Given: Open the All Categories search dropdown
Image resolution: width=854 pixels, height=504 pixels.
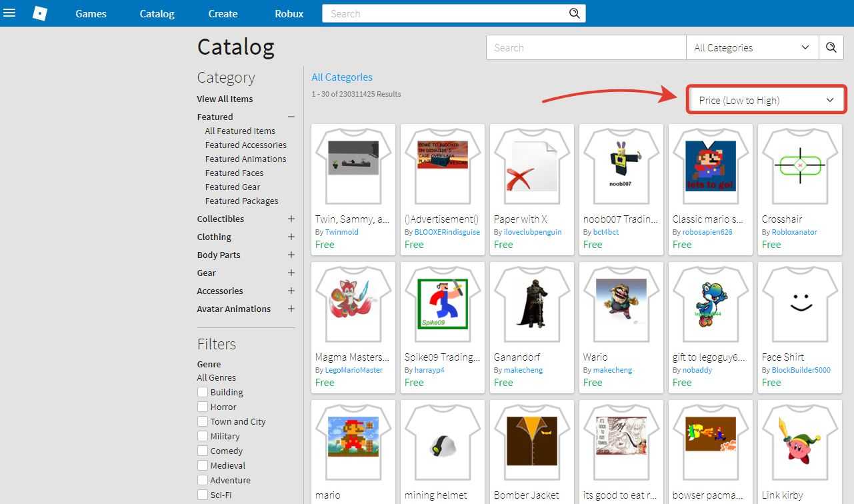Looking at the screenshot, I should coord(751,47).
